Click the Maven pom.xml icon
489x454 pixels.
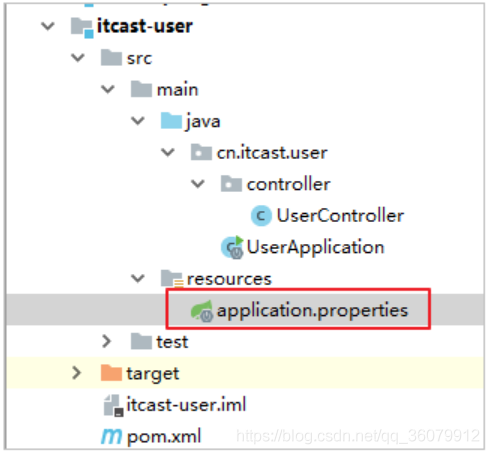tap(111, 436)
